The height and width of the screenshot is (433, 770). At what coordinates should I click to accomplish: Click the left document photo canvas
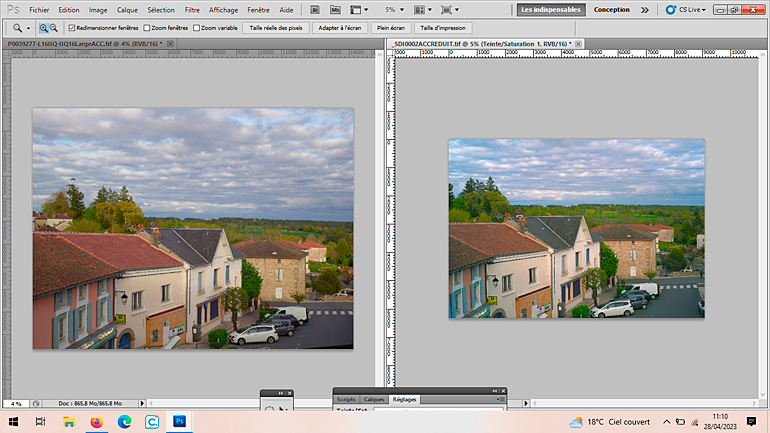click(x=193, y=228)
